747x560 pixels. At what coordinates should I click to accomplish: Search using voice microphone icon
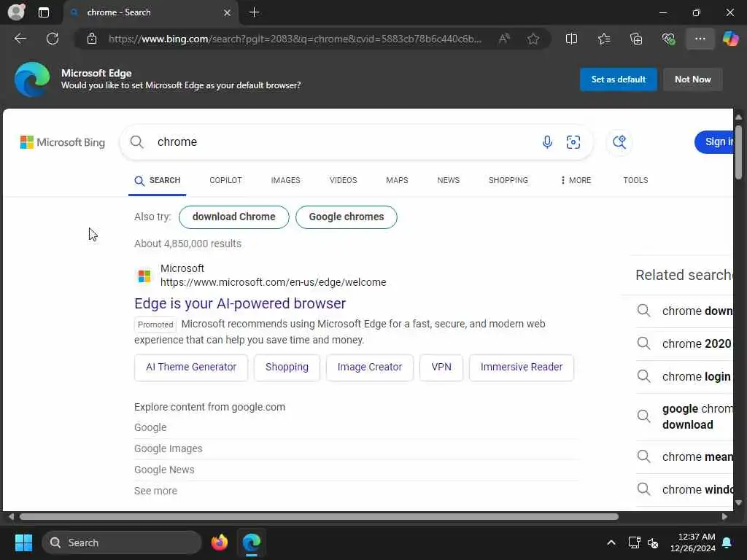(x=547, y=142)
